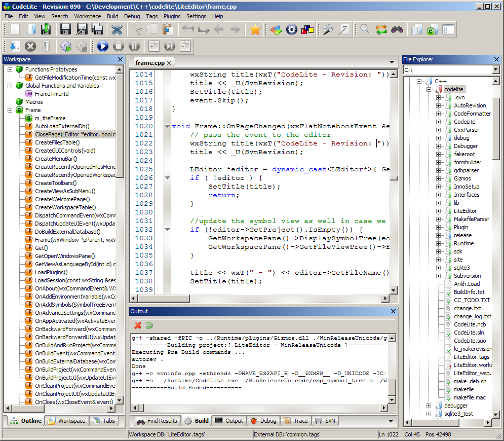Collapse the fold marker at line 1020
Screen dimensions: 504x441
[167, 126]
